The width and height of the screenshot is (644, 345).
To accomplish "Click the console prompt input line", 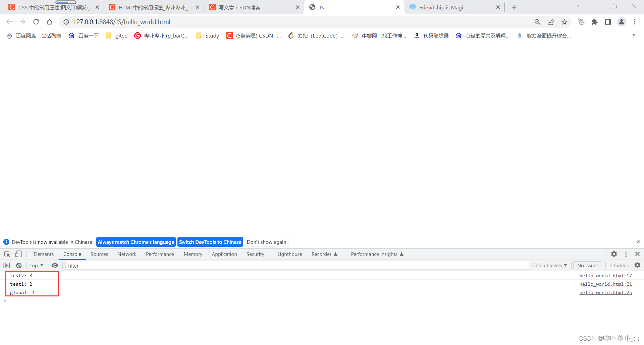I will pos(322,300).
